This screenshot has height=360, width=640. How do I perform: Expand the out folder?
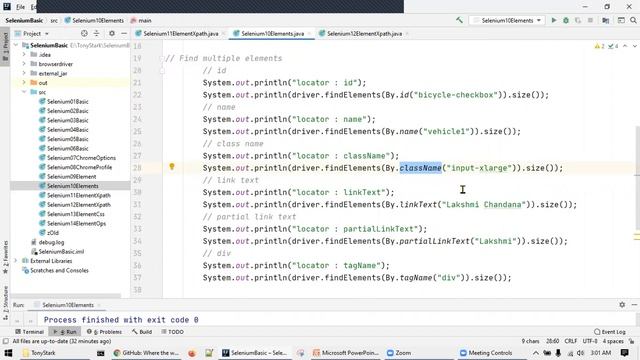(x=24, y=82)
